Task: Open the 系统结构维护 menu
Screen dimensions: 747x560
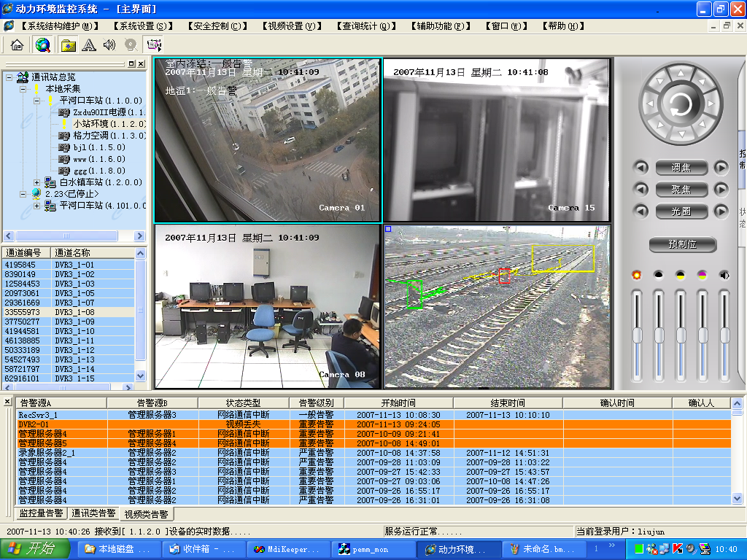Action: [60, 26]
